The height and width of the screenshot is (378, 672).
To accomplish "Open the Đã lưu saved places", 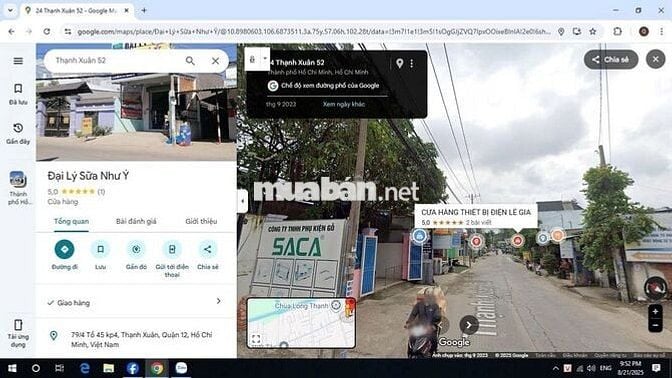I will coord(18,94).
